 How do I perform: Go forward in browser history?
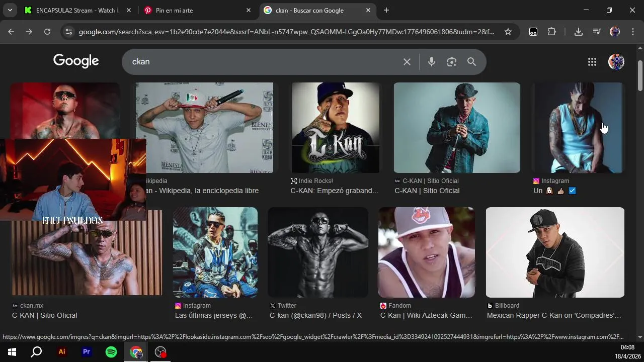point(29,32)
